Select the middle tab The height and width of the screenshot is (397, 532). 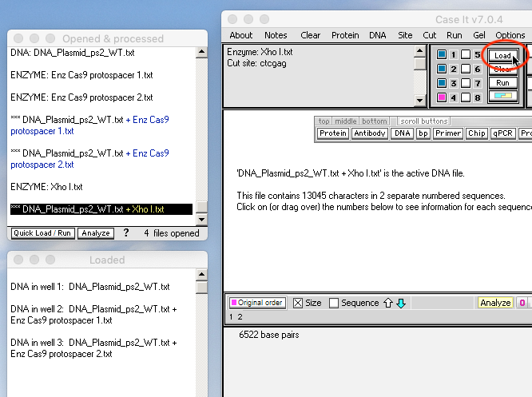[345, 121]
